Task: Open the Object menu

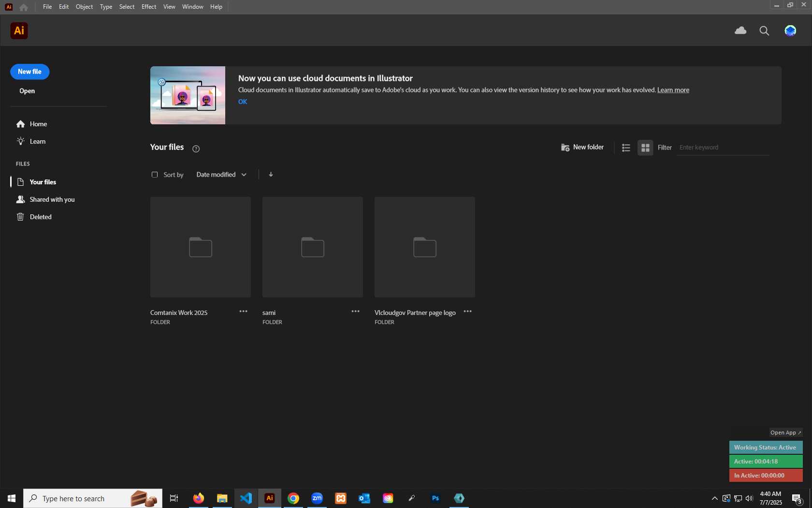Action: pyautogui.click(x=84, y=7)
